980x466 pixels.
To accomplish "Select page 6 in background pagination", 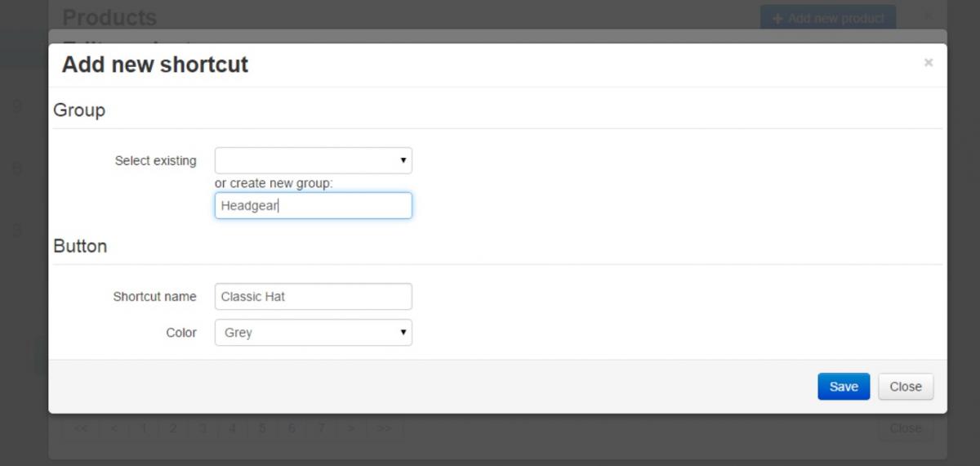I will (x=292, y=428).
